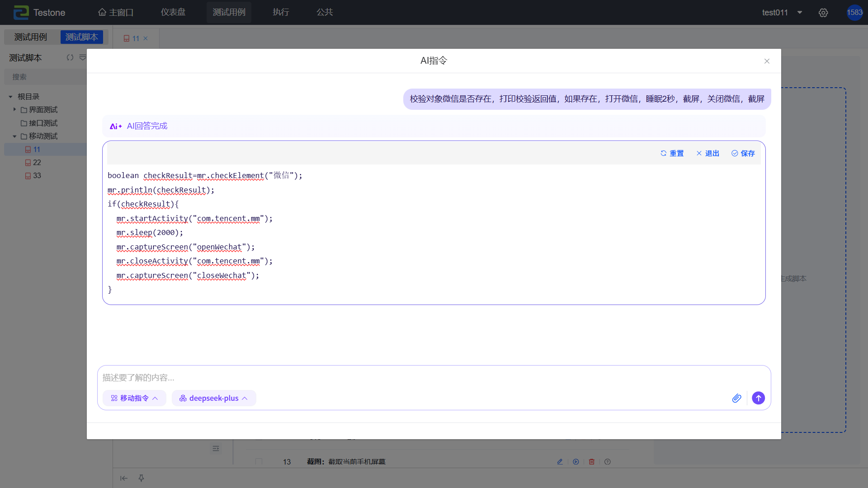Switch to the 测试用例 side tab
Image resolution: width=868 pixels, height=488 pixels.
click(31, 37)
